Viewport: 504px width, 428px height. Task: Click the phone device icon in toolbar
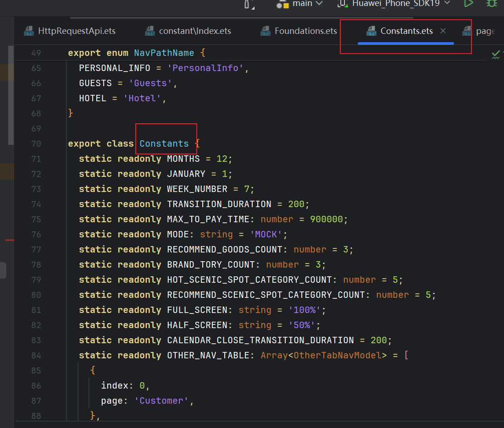point(342,4)
